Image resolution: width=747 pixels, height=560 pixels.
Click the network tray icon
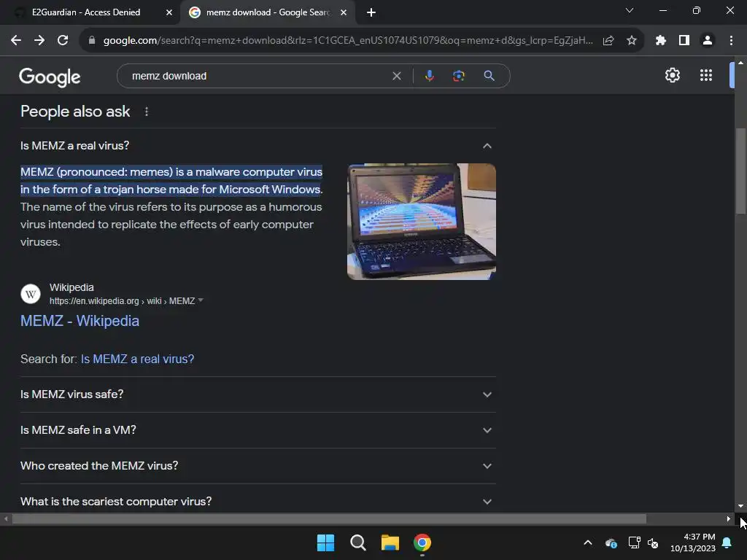pyautogui.click(x=634, y=542)
